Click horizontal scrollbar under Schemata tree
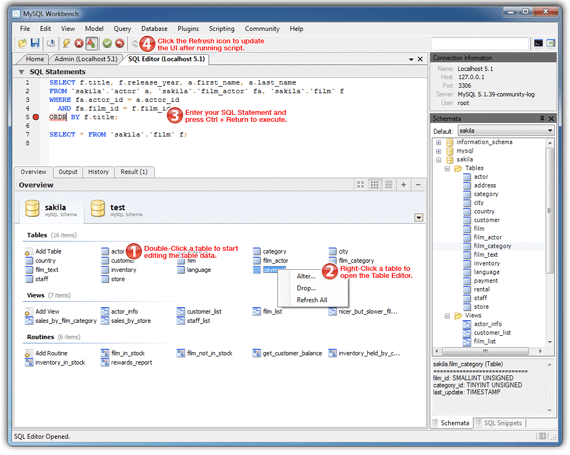Viewport: 570px width, 455px height. click(485, 351)
